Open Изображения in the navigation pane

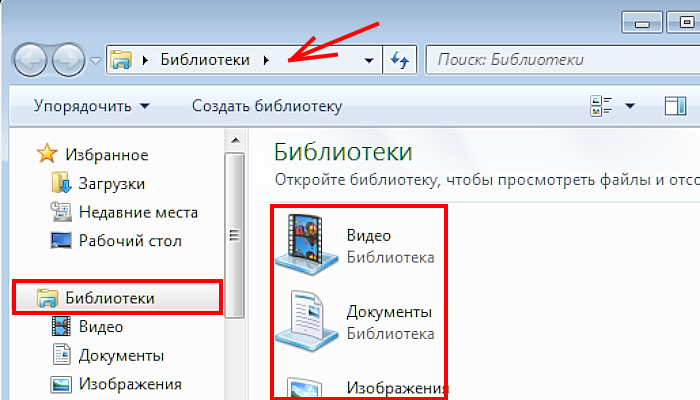pos(130,384)
